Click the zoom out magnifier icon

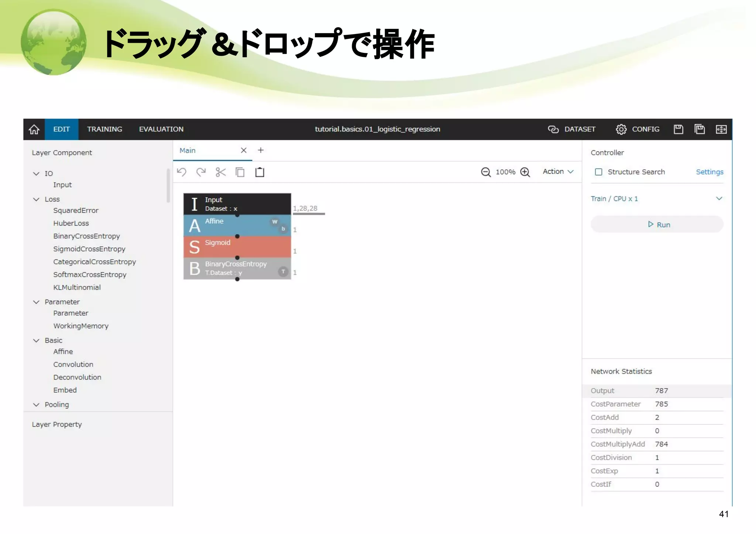486,172
